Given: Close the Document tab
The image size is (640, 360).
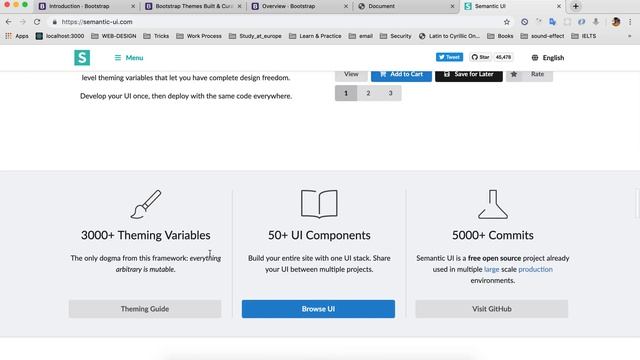Looking at the screenshot, I should pyautogui.click(x=452, y=6).
